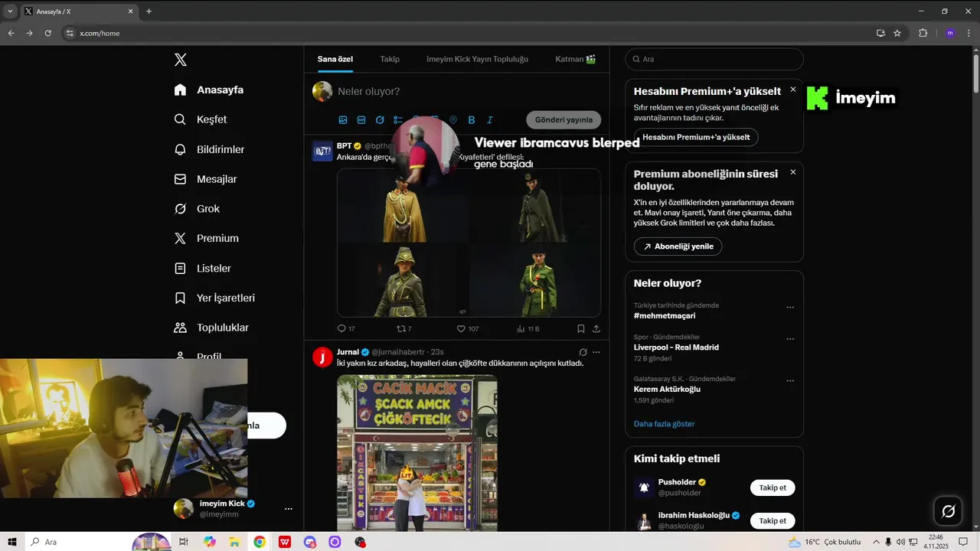
Task: Open Keşfet page
Action: [x=201, y=119]
